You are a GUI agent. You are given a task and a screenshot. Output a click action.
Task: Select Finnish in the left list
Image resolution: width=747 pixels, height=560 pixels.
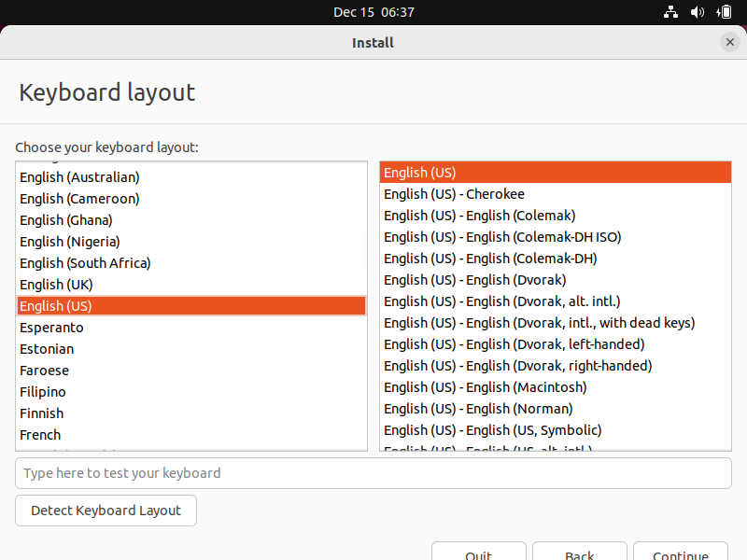click(x=42, y=413)
